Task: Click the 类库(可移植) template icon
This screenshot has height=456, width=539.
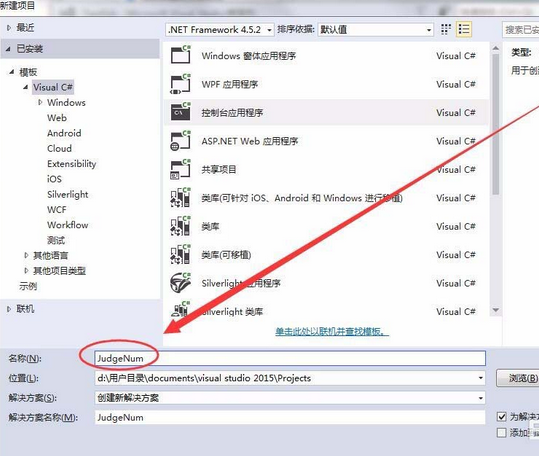Action: point(180,255)
